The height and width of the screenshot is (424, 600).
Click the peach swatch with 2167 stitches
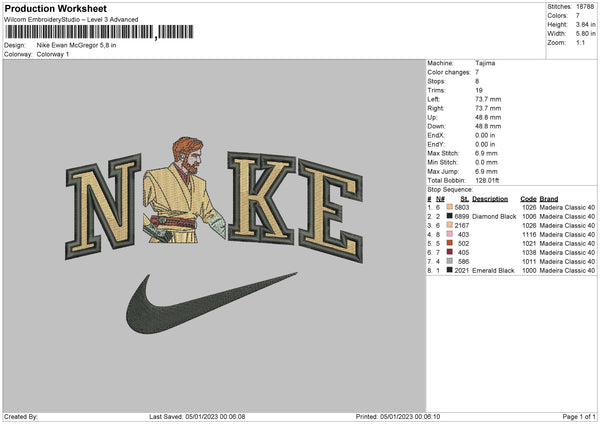pyautogui.click(x=450, y=225)
